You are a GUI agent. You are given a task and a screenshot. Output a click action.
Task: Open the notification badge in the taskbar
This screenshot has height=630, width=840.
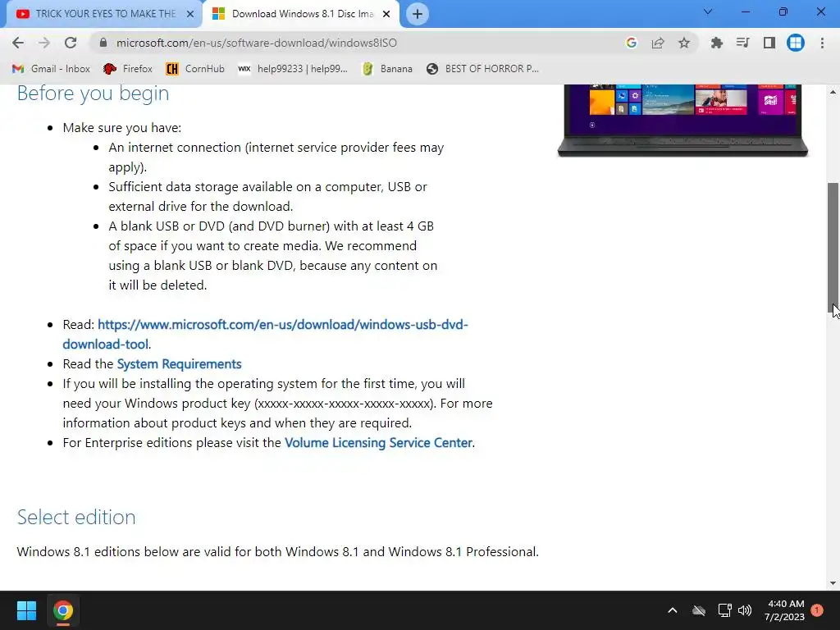[x=817, y=610]
